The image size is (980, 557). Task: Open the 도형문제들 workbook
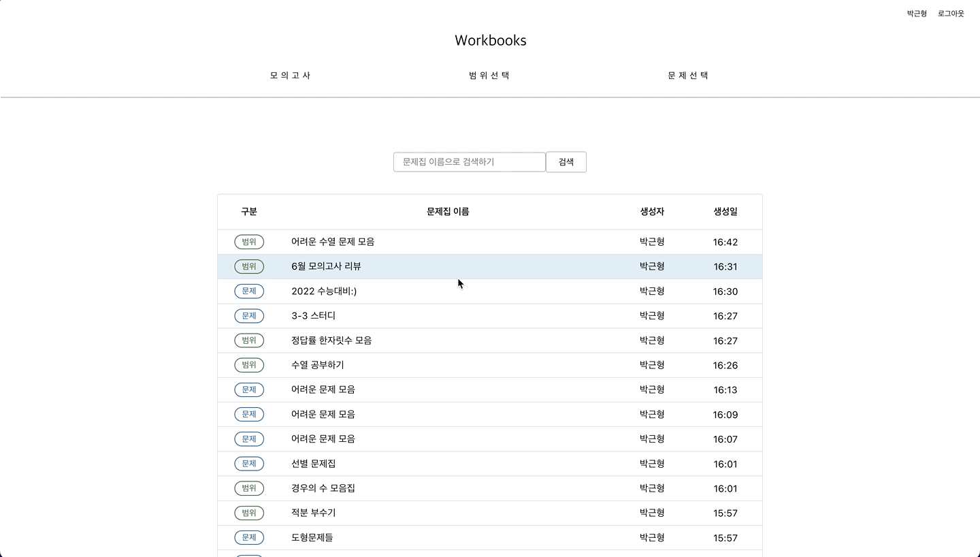[312, 537]
